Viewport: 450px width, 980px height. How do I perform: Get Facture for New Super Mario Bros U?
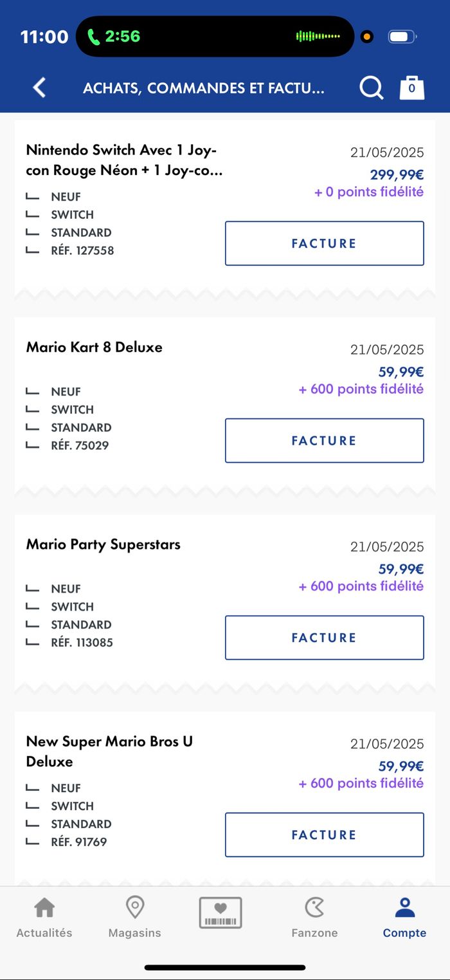pos(324,835)
